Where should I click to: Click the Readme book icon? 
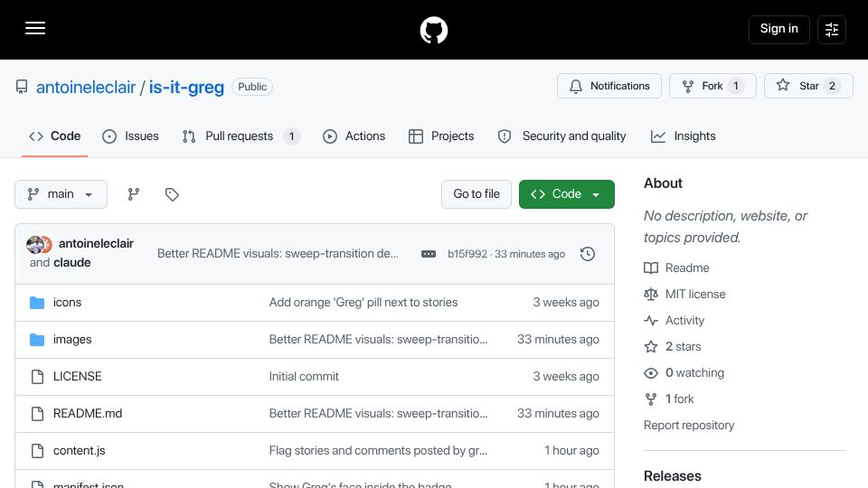pyautogui.click(x=651, y=267)
